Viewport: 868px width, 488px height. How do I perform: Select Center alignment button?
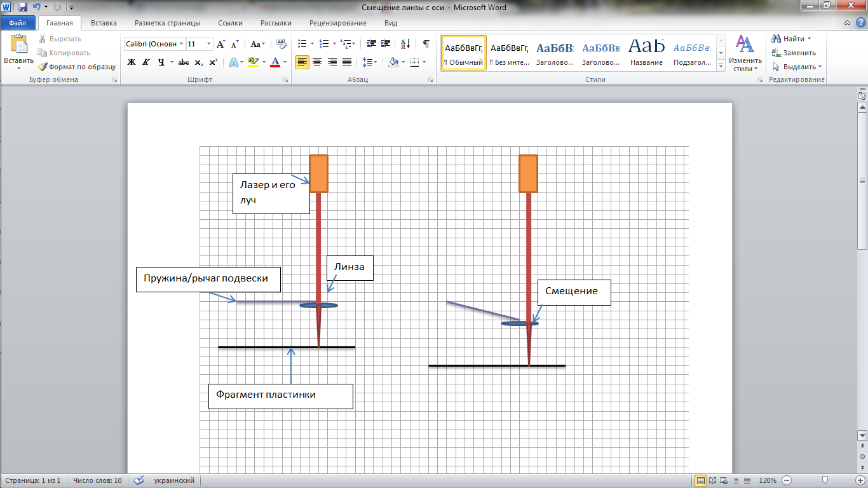pyautogui.click(x=317, y=62)
